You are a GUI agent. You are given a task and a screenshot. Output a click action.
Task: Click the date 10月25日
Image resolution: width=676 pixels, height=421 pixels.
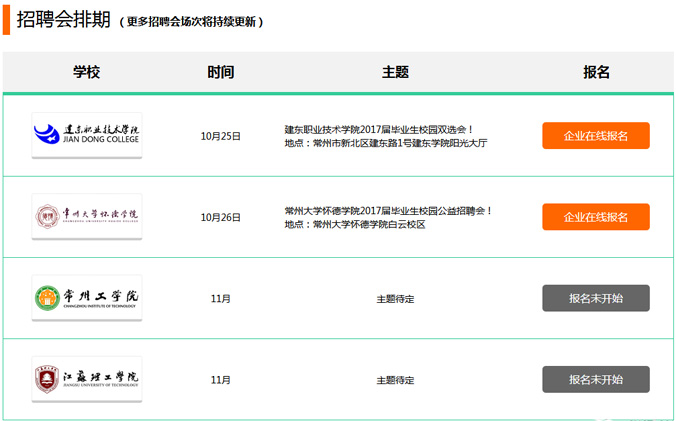coord(220,136)
